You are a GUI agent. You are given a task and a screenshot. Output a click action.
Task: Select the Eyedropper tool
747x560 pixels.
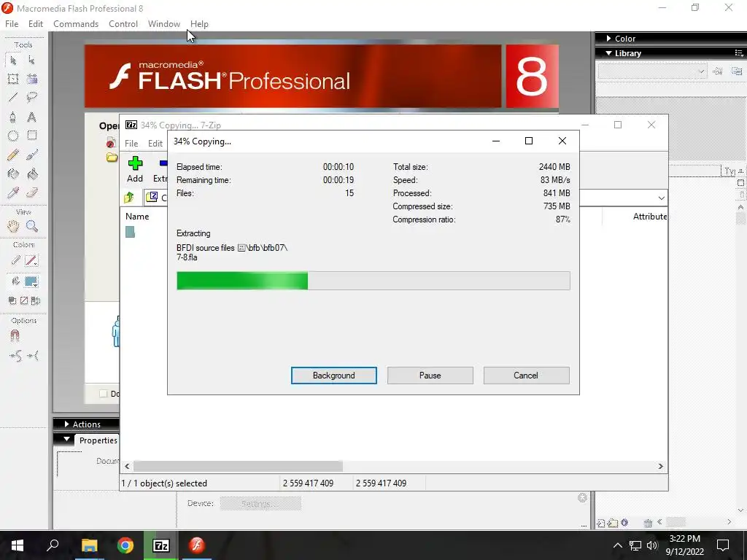coord(13,192)
